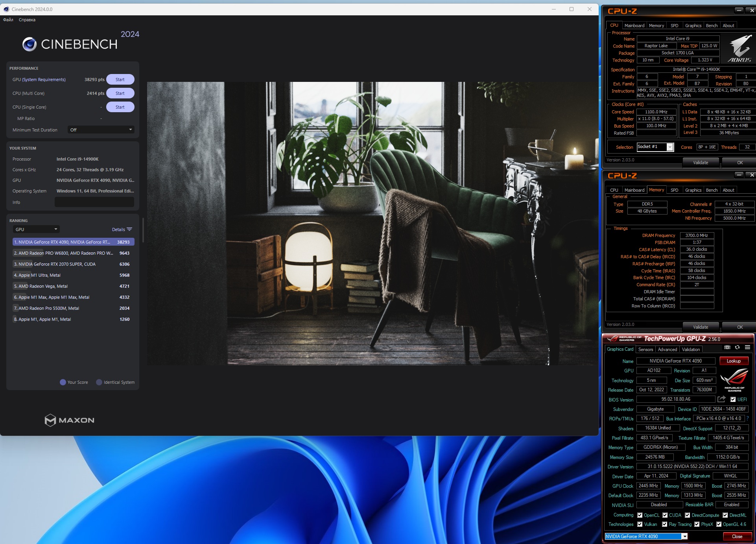Click the Bus Interface question mark icon
Screen dimensions: 756x544
click(x=747, y=418)
